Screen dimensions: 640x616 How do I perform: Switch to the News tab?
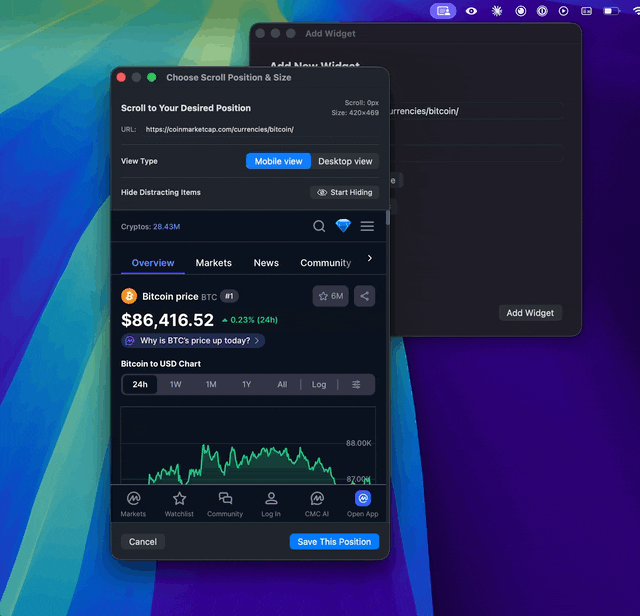(266, 263)
